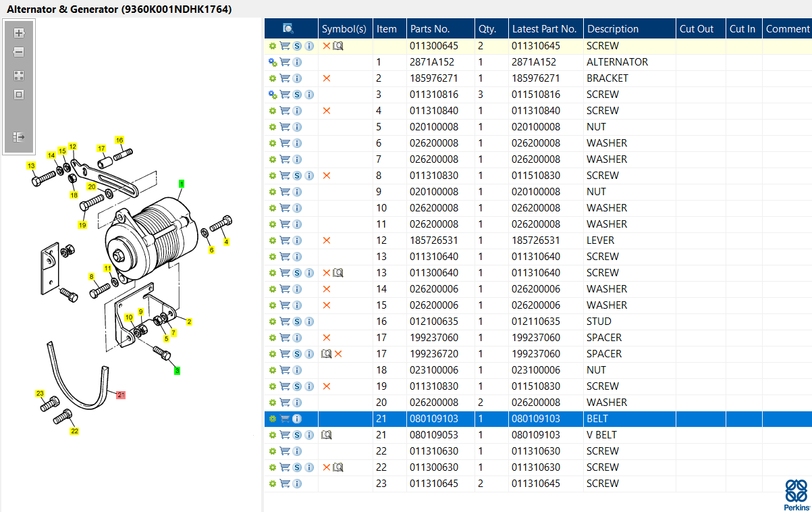Viewport: 812px width, 512px height.
Task: Open the info icon for the highlighted BELT row
Action: 297,419
